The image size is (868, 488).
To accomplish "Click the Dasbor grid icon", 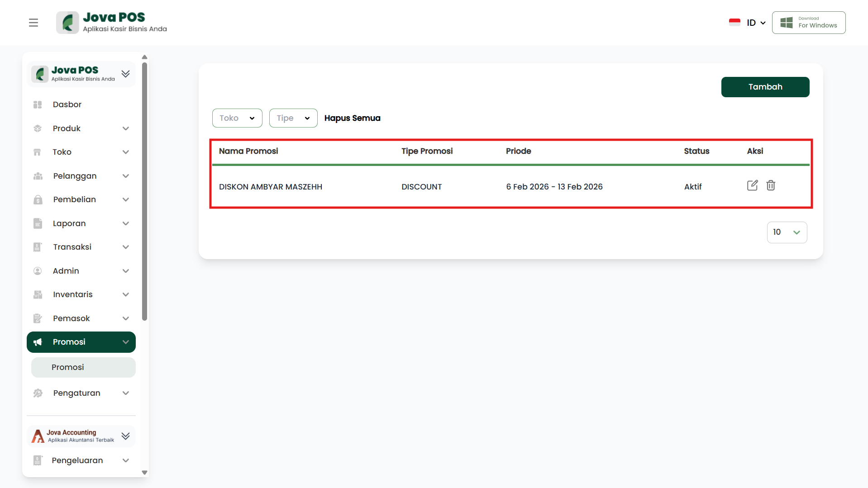I will coord(38,104).
